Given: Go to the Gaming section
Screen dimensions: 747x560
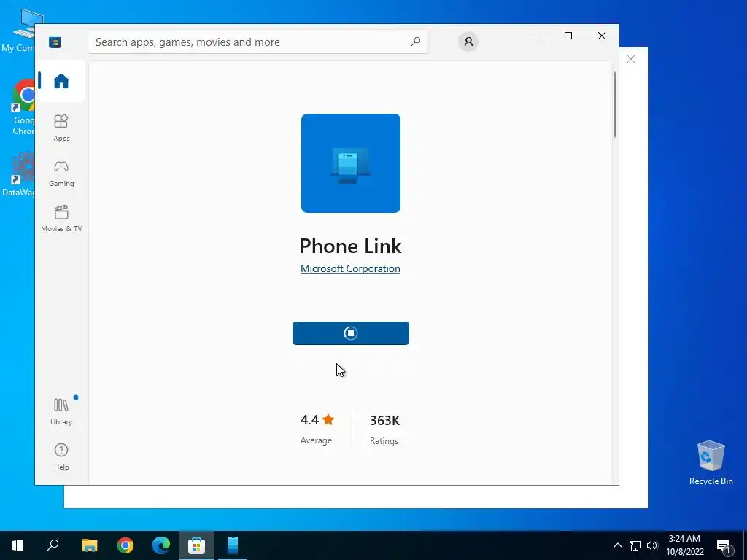Looking at the screenshot, I should [61, 174].
